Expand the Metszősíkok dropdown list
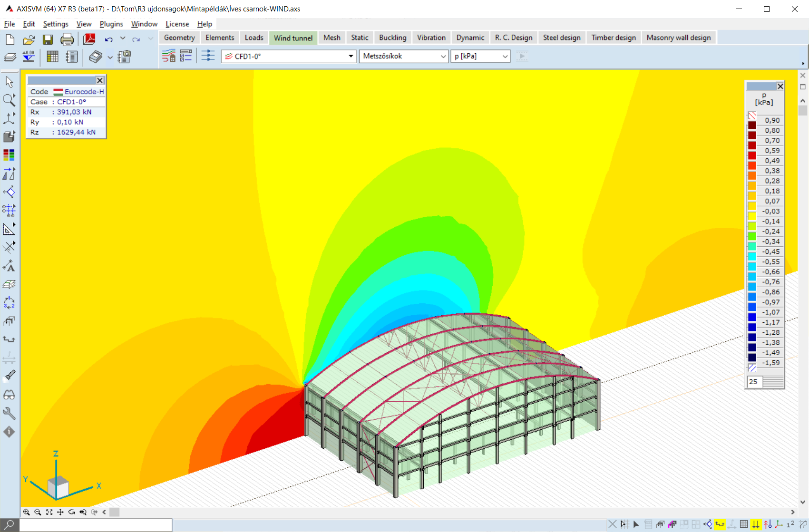This screenshot has height=532, width=809. (443, 56)
